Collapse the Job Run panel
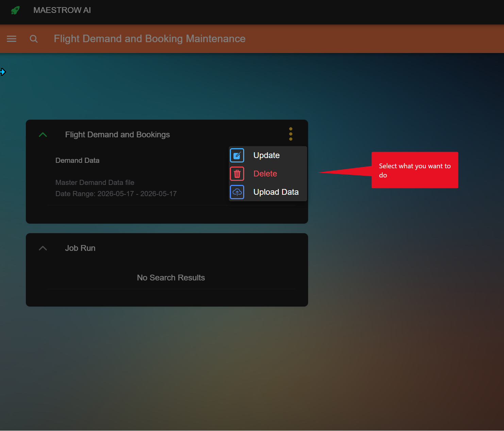This screenshot has width=504, height=431. 43,248
